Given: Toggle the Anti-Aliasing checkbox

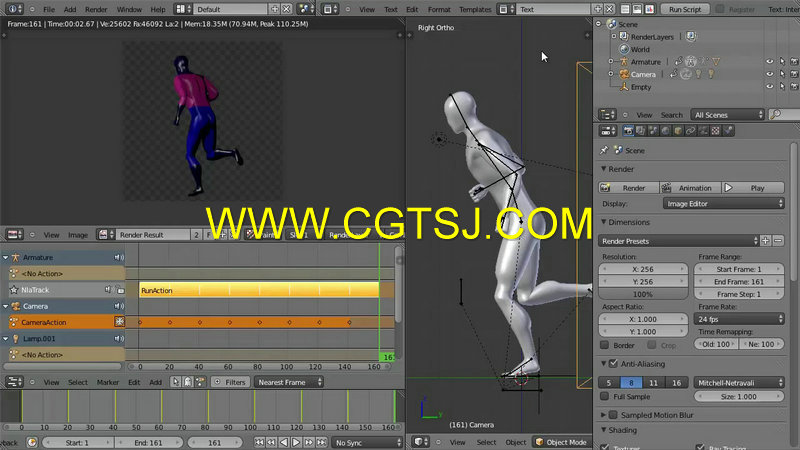Looking at the screenshot, I should 613,364.
